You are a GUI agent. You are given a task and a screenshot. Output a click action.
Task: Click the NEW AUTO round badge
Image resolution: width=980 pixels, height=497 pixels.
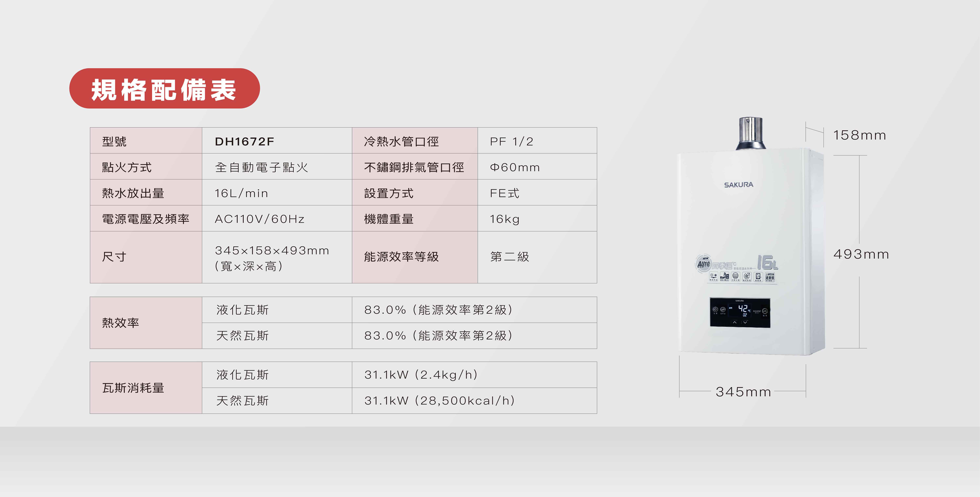pos(703,263)
